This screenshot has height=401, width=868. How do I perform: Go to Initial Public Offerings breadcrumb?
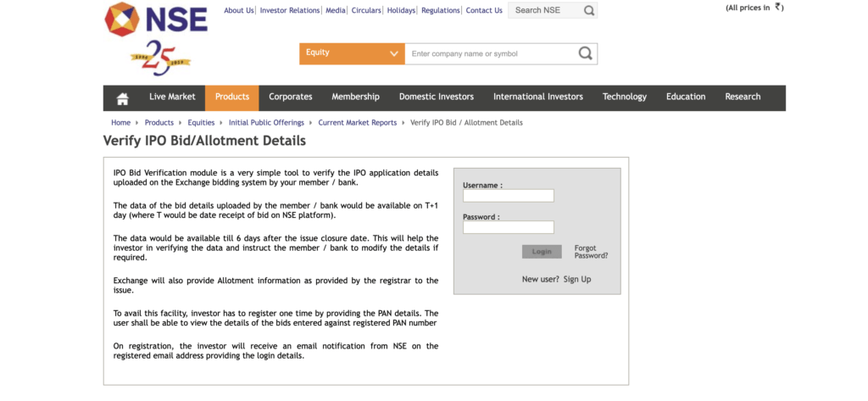(266, 123)
